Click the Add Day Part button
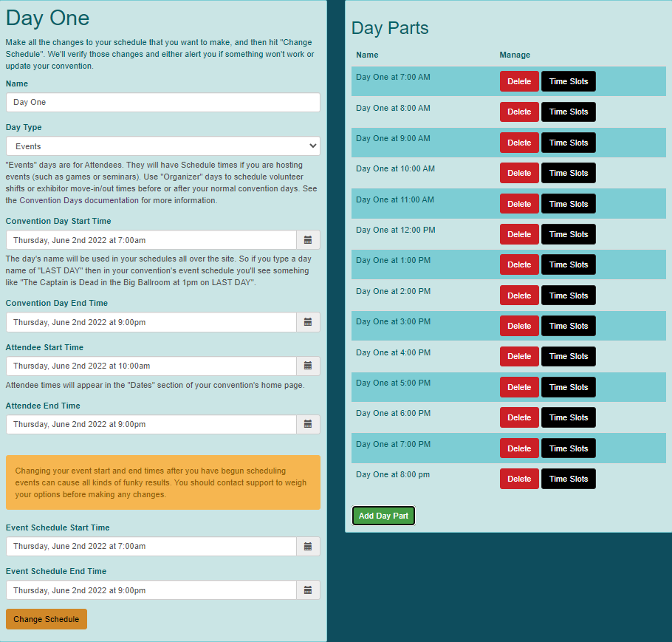This screenshot has height=642, width=672. (383, 516)
